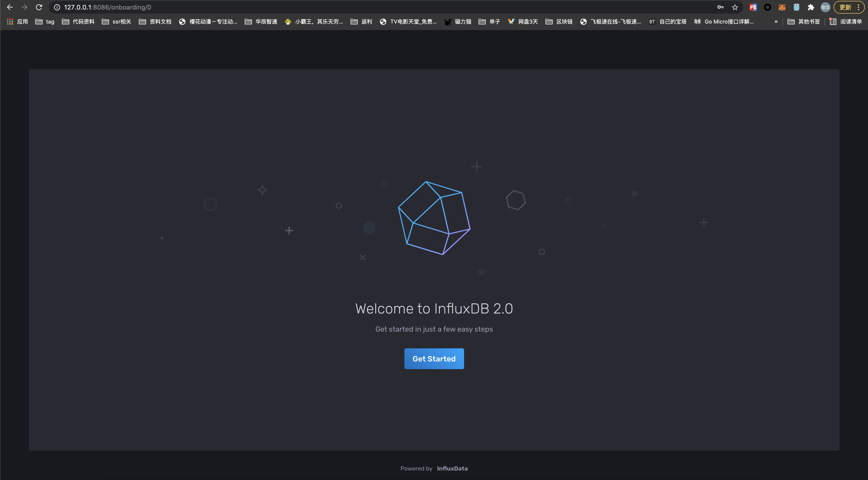Open the 应用 apps shortcut
Image resolution: width=868 pixels, height=480 pixels.
click(17, 21)
